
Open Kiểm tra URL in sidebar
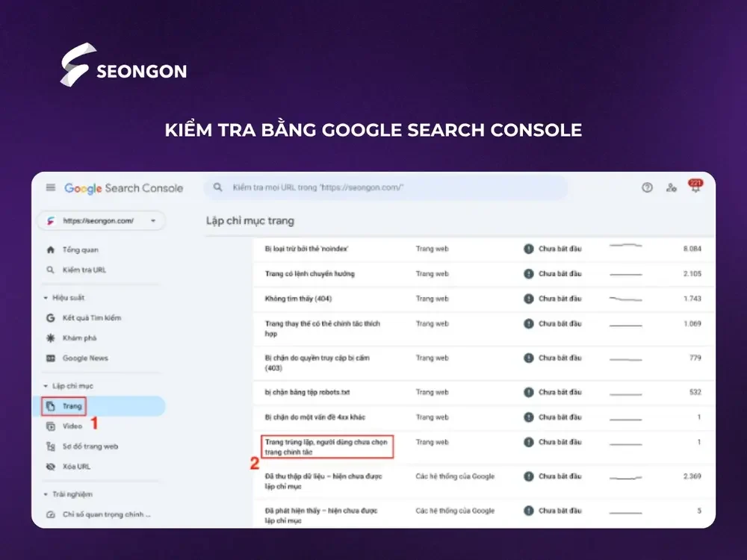pyautogui.click(x=84, y=270)
